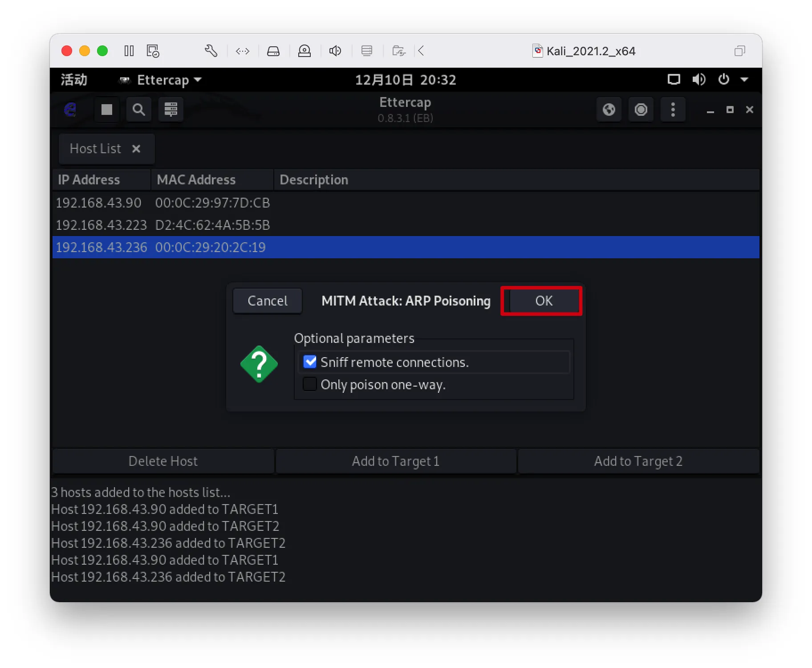Click the power icon in GNOME bar
The image size is (812, 668).
(724, 80)
